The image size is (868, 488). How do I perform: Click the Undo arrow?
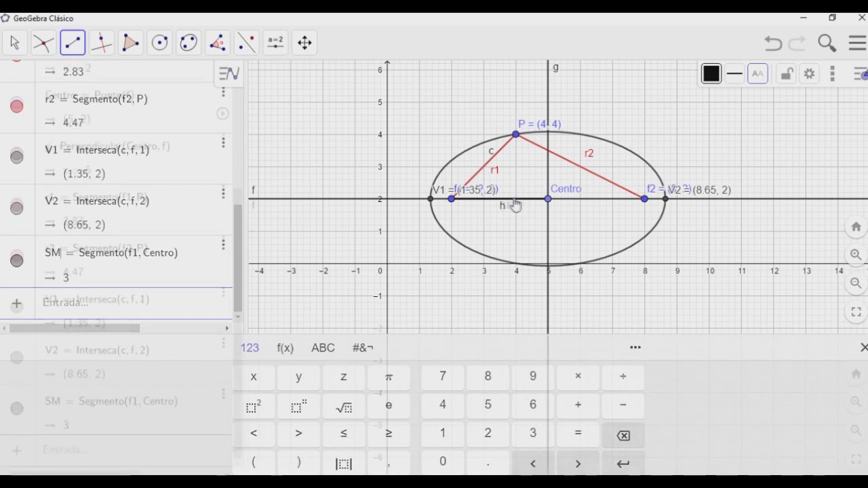(773, 43)
